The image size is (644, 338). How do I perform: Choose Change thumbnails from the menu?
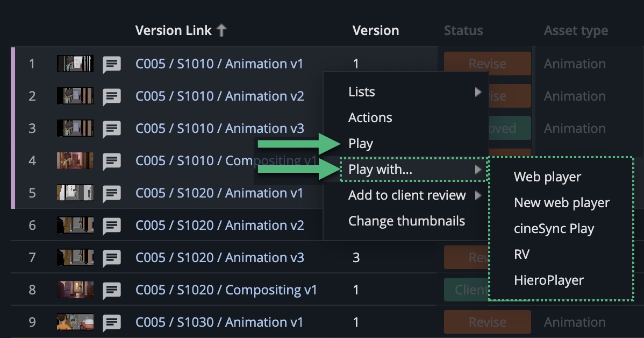[x=406, y=221]
